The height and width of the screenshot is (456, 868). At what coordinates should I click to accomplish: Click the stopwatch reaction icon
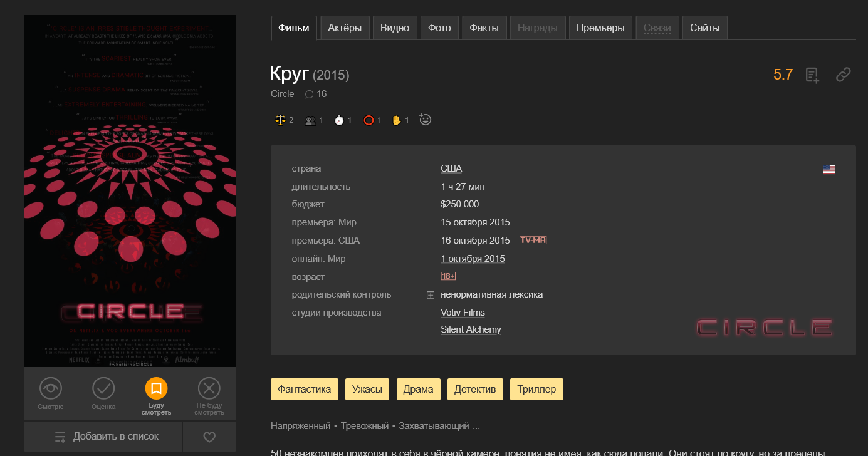pos(339,120)
